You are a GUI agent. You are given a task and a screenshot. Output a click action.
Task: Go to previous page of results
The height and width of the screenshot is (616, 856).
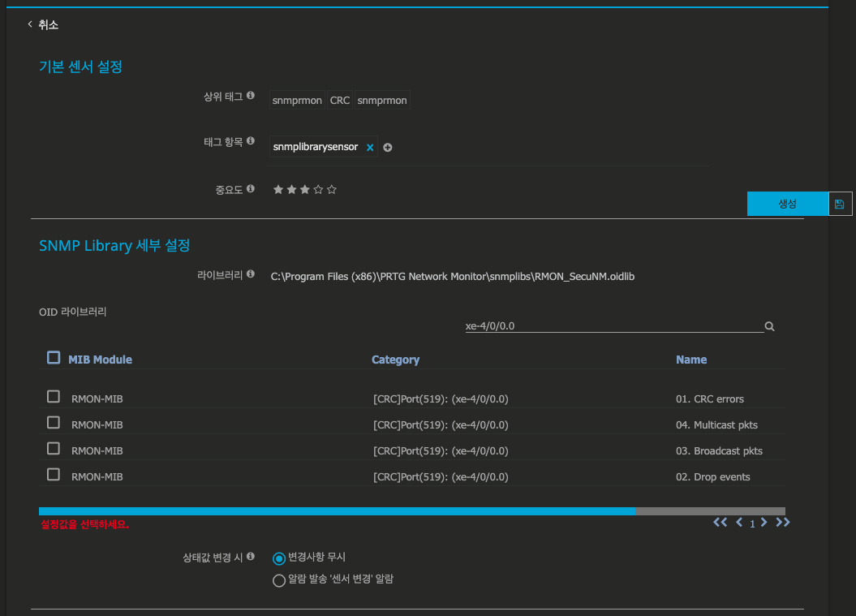739,523
